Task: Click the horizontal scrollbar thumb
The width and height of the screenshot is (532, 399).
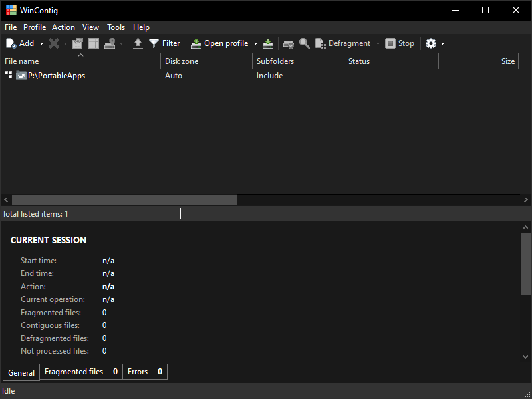Action: (124, 199)
